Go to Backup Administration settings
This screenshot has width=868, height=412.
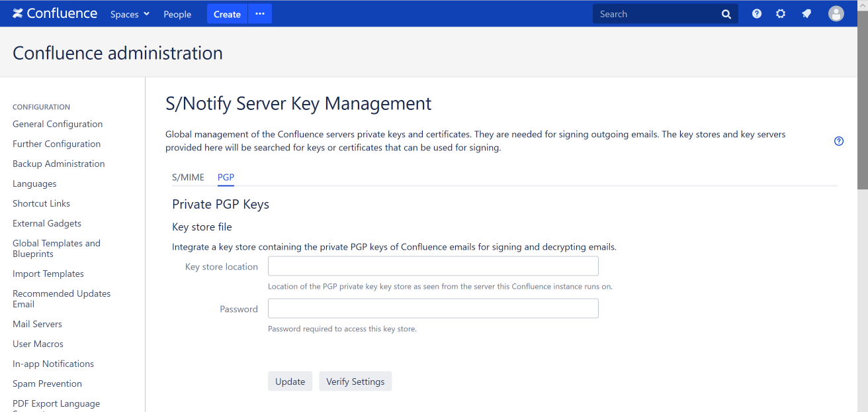click(58, 164)
